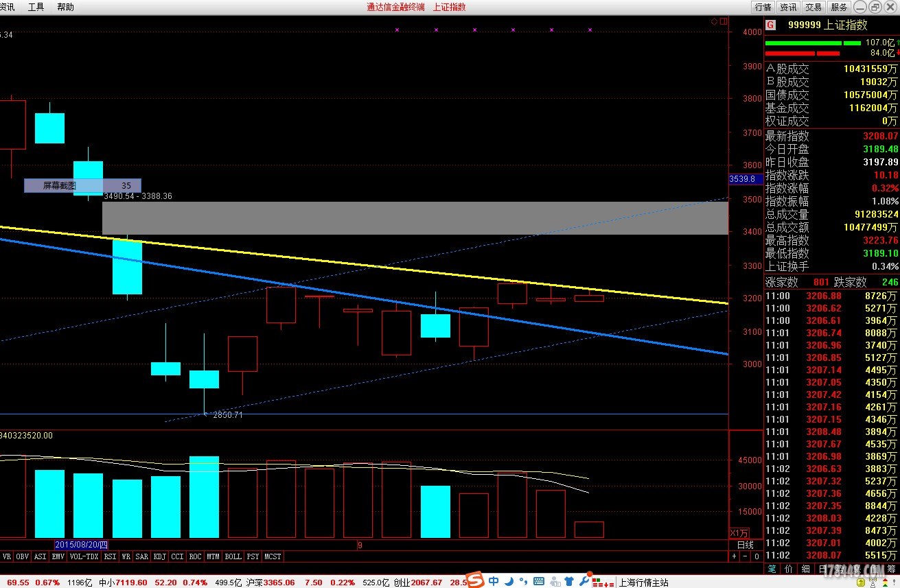Image resolution: width=900 pixels, height=588 pixels.
Task: Select the gray 3490.54 - 3388.36 gap rectangle
Action: (415, 217)
